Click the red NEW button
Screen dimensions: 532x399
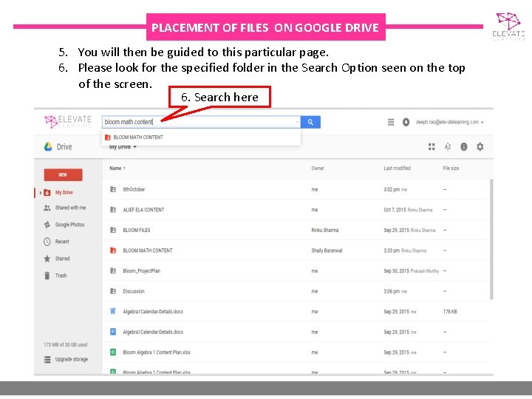coord(63,174)
